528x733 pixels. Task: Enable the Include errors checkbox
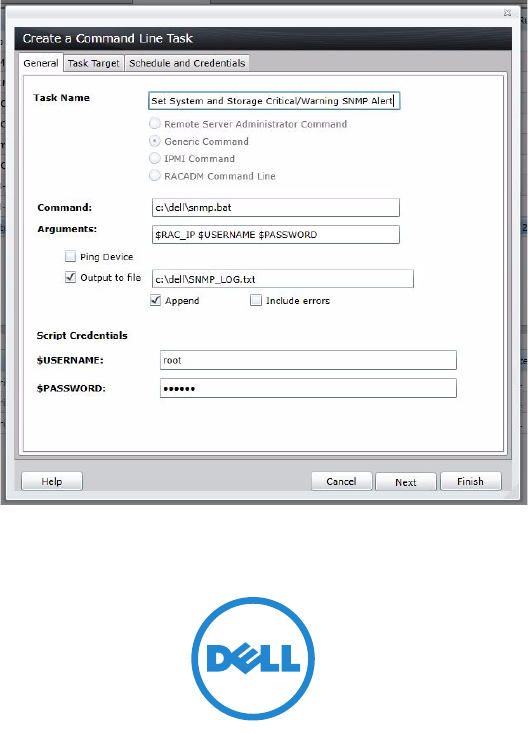click(256, 300)
